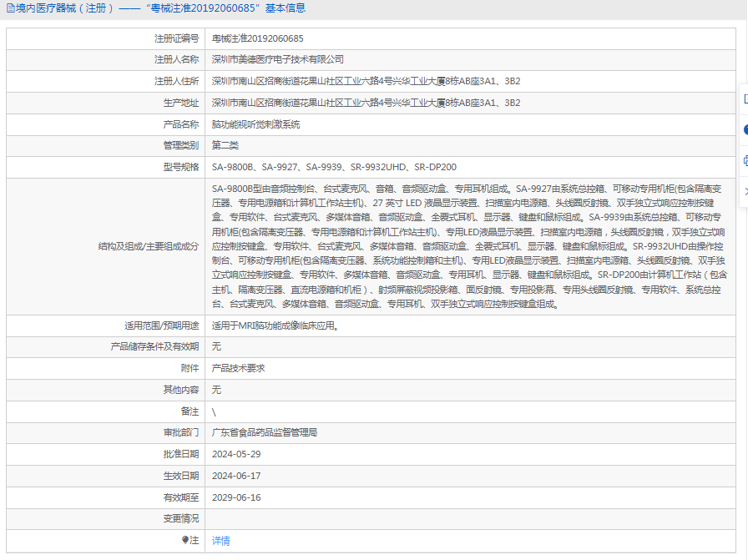
Task: Click approval date 2024-05-29
Action: (x=236, y=454)
